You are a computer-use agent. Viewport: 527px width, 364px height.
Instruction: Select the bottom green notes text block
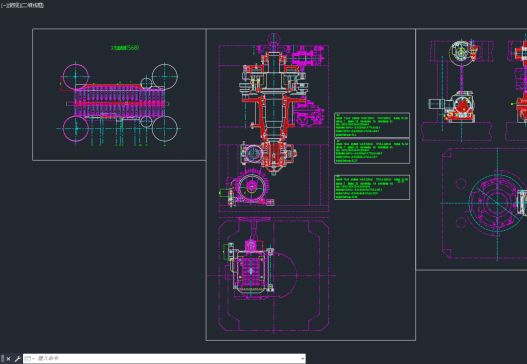[x=372, y=187]
